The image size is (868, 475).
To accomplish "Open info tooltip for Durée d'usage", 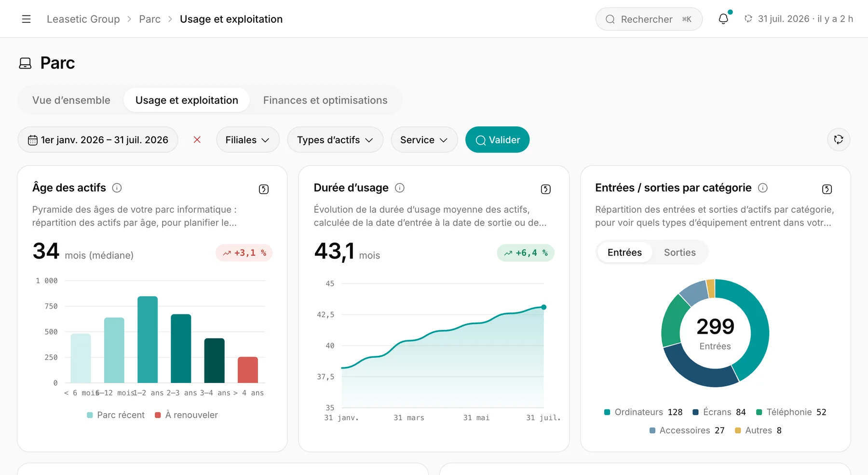I will [400, 188].
